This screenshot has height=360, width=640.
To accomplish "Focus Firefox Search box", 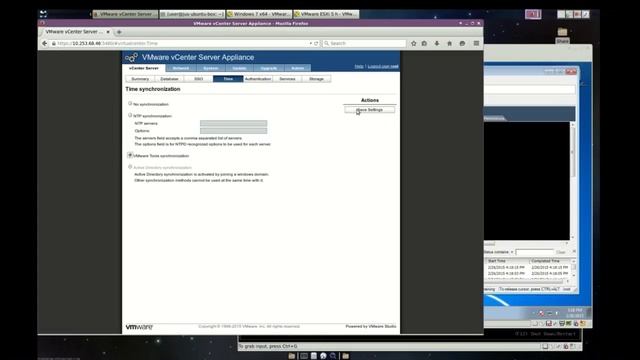I will [364, 43].
